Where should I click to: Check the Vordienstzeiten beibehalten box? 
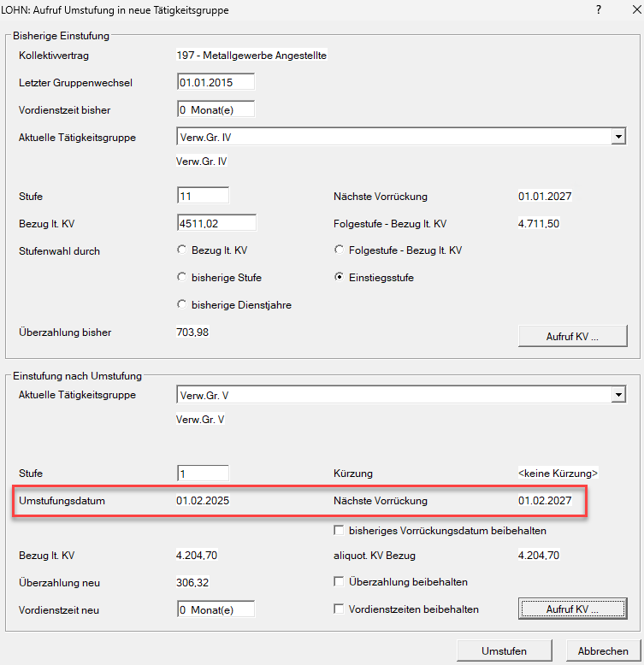(340, 609)
